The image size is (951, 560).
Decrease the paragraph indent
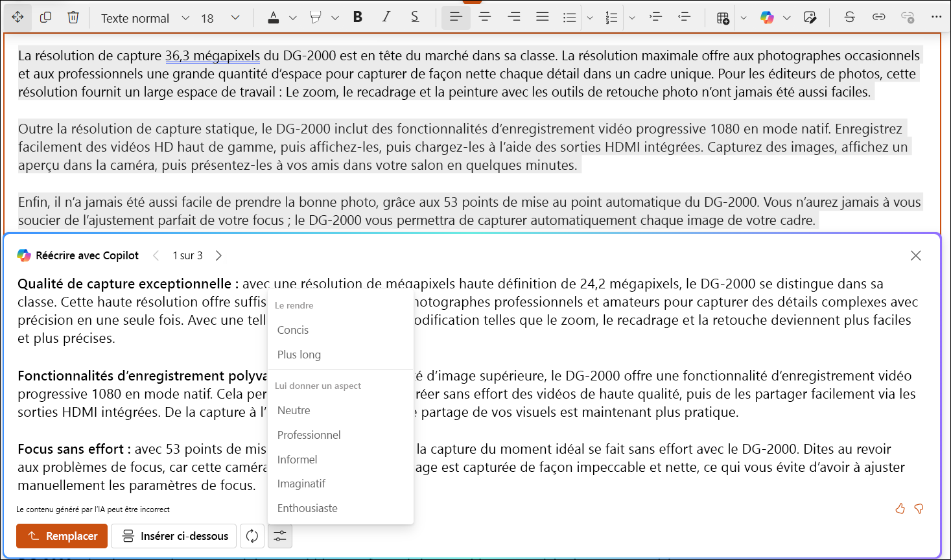pos(684,17)
